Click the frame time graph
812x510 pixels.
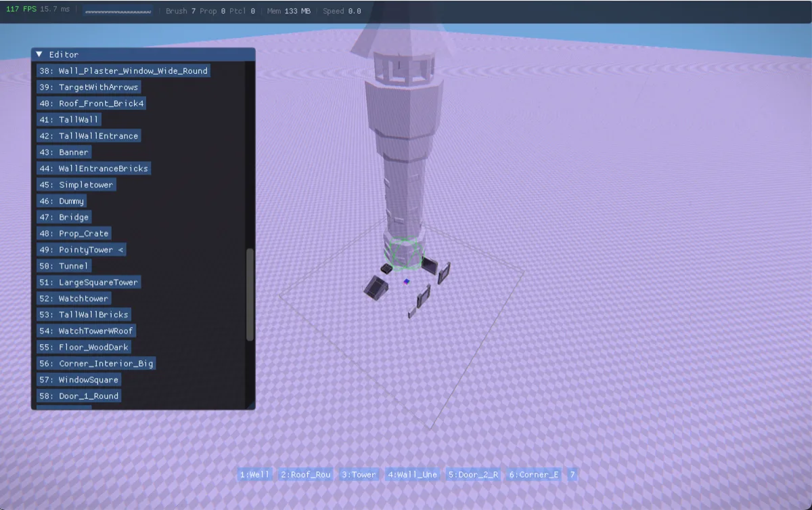(118, 12)
